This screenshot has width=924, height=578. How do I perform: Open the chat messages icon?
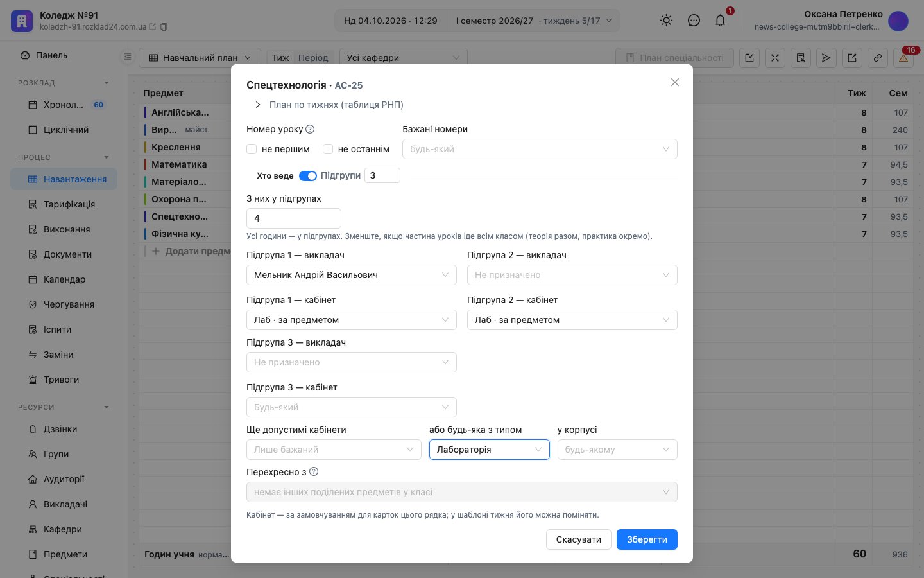pos(694,21)
